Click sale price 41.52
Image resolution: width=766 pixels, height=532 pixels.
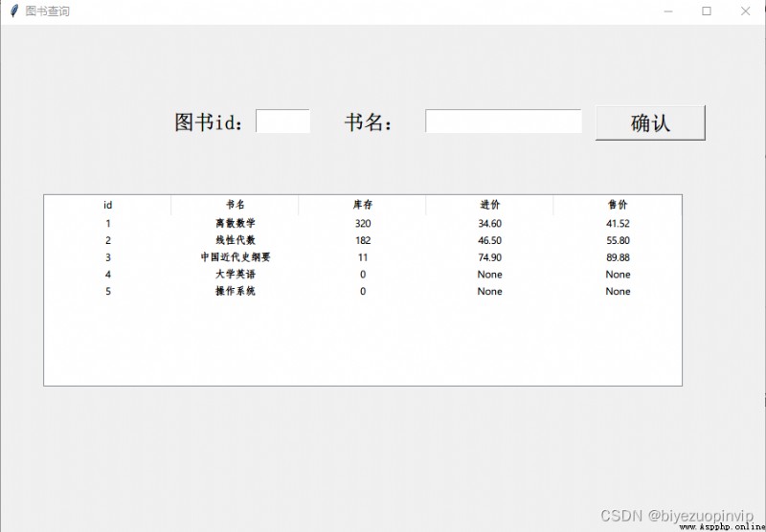pyautogui.click(x=618, y=224)
